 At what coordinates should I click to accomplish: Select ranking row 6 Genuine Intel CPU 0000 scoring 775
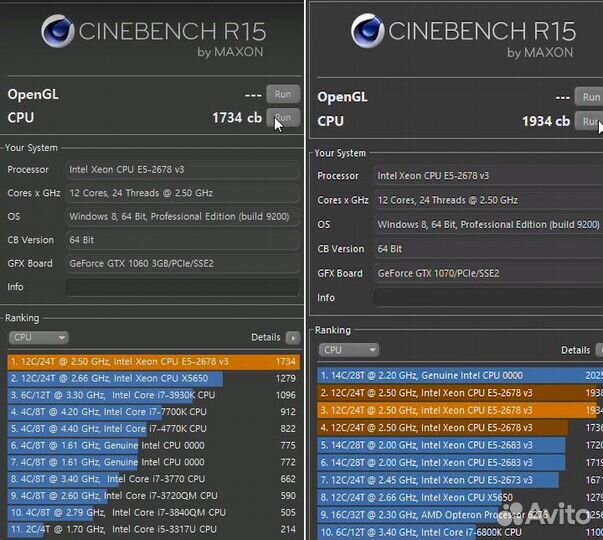coord(153,445)
